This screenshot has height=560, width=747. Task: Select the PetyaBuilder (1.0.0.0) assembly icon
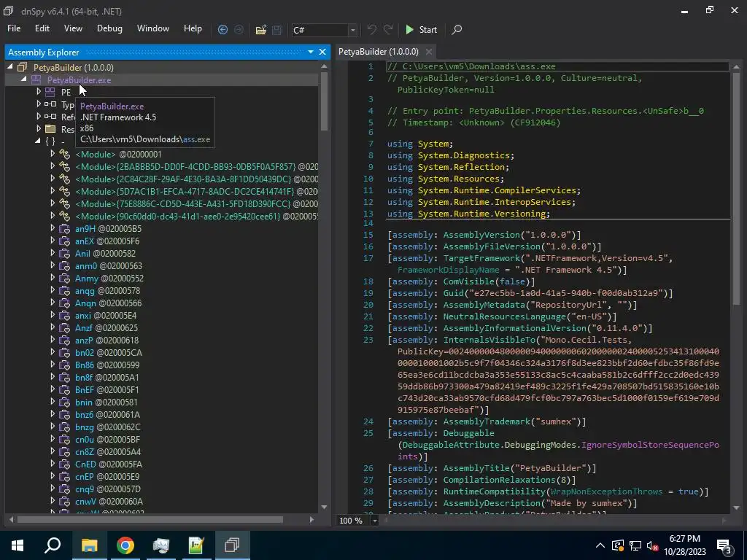(x=23, y=68)
